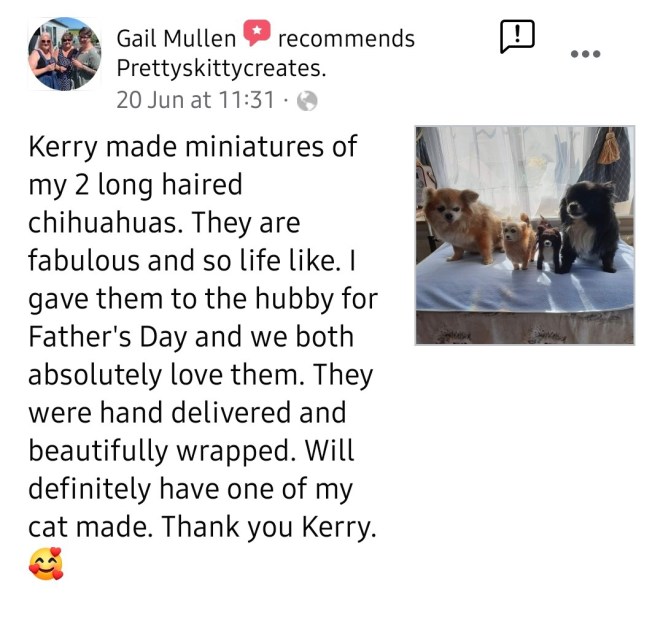Click the black chihuahua in the photo
The width and height of the screenshot is (663, 617).
(x=588, y=226)
